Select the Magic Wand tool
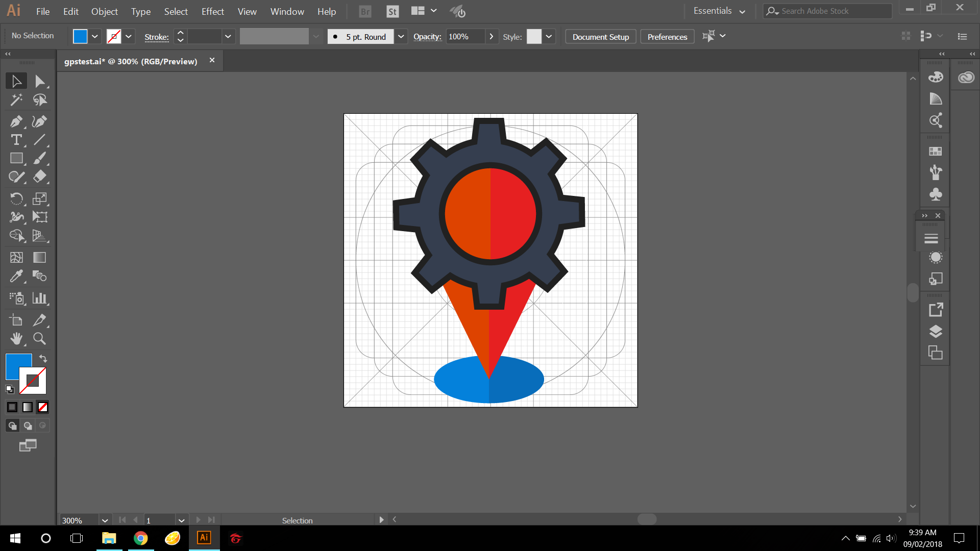Screen dimensions: 980x551 pyautogui.click(x=16, y=99)
